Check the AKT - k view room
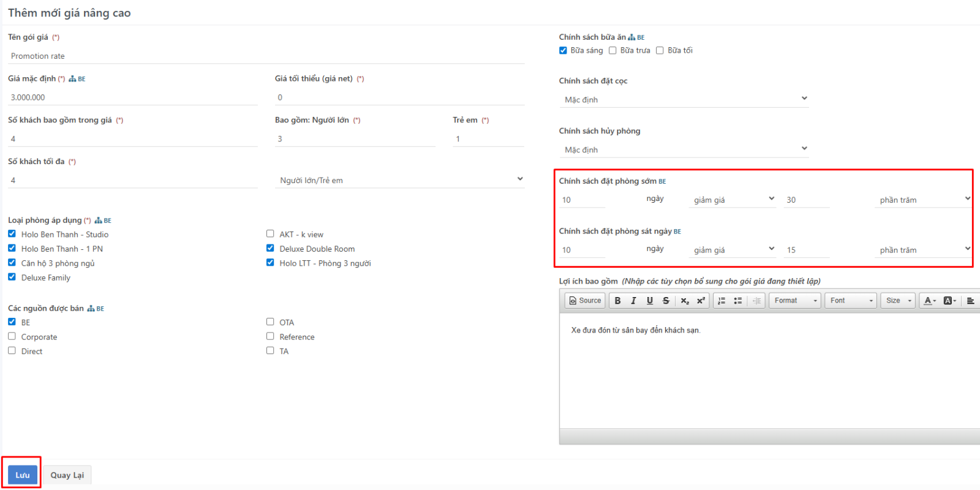The height and width of the screenshot is (490, 980). (270, 234)
